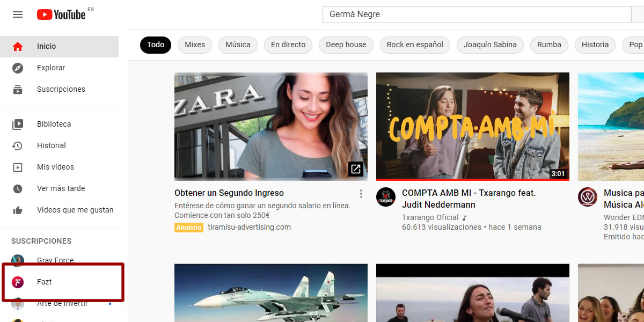Screen dimensions: 644x322
Task: Click the external link icon on the ad
Action: [356, 169]
